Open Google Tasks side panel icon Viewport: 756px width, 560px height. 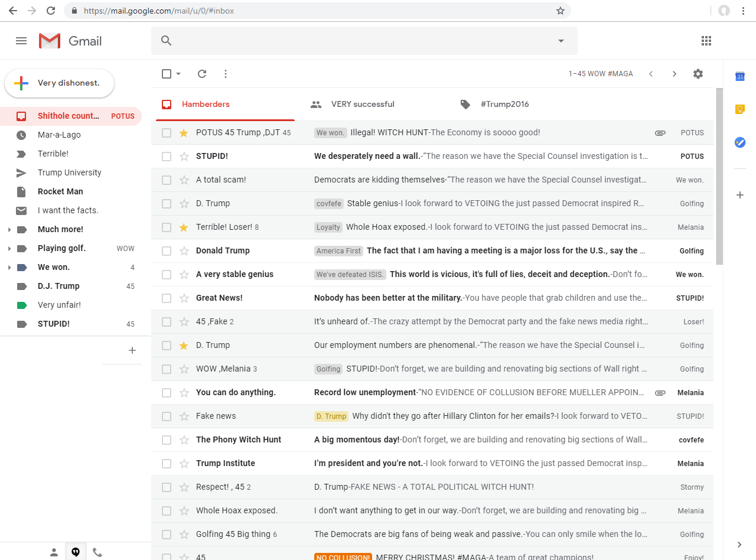(739, 142)
